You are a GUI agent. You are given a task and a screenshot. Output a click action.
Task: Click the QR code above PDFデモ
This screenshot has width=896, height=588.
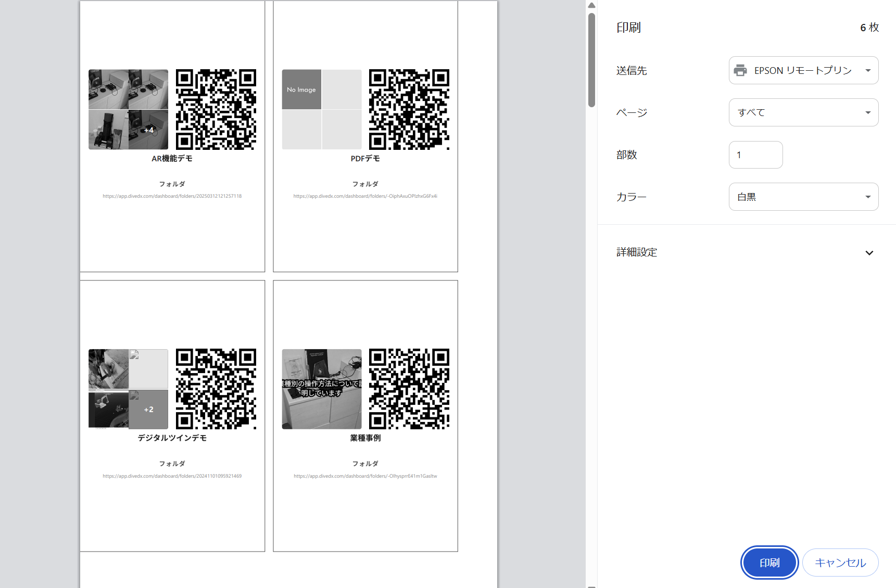click(409, 109)
